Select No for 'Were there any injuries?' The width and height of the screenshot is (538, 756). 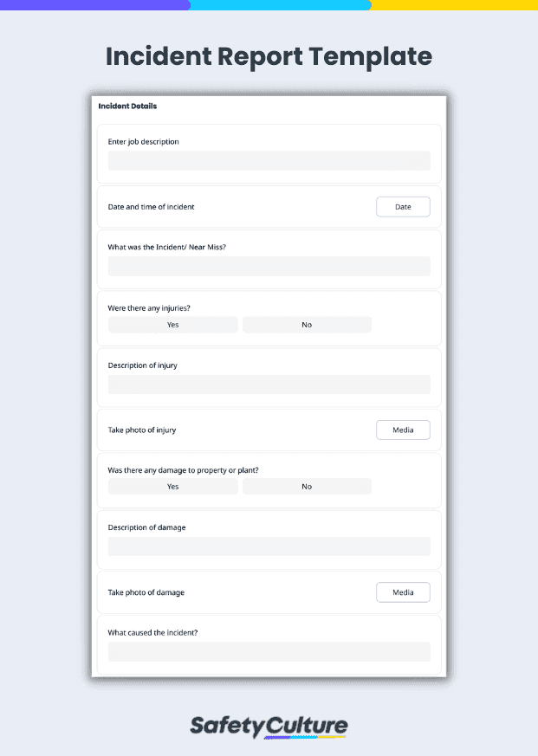point(307,324)
